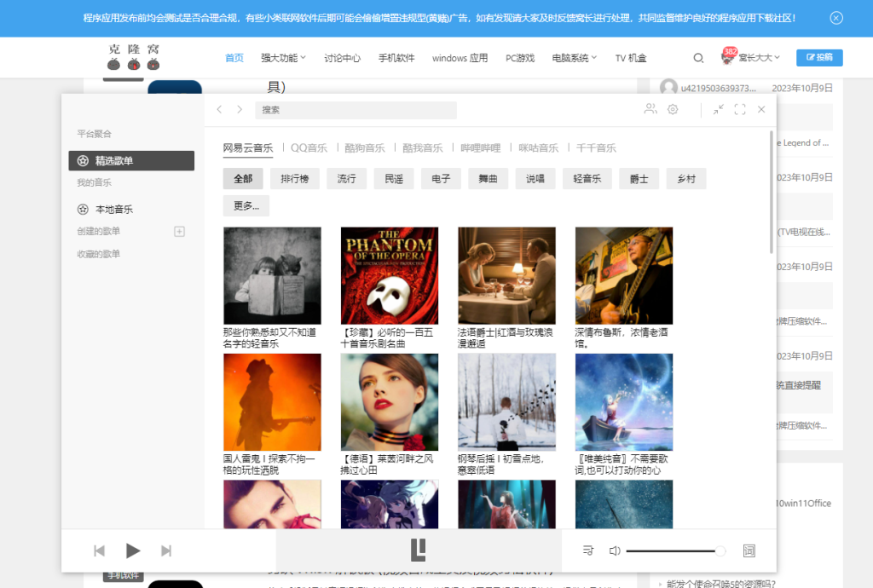Select the 爵士 category filter
Screen dimensions: 873x588
click(x=639, y=179)
